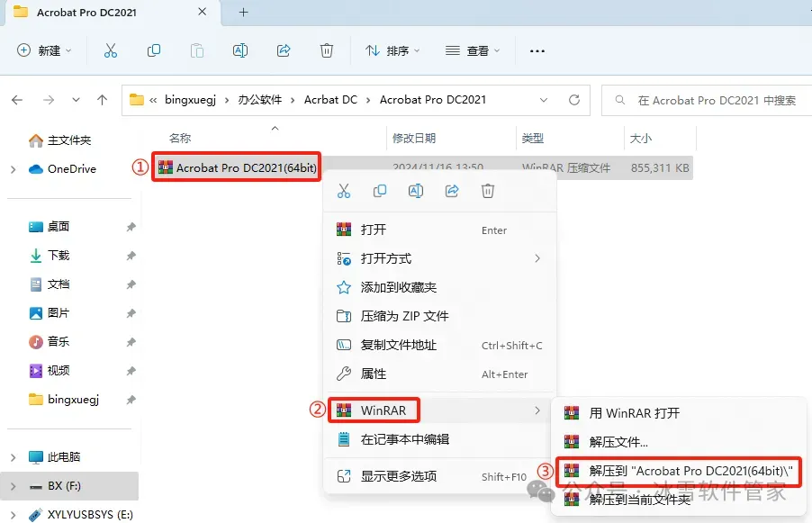Click the Delete trash icon in the top toolbar
The width and height of the screenshot is (812, 523).
327,50
